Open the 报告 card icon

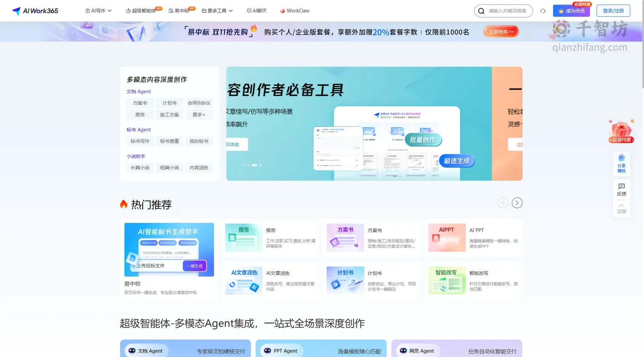coord(244,238)
